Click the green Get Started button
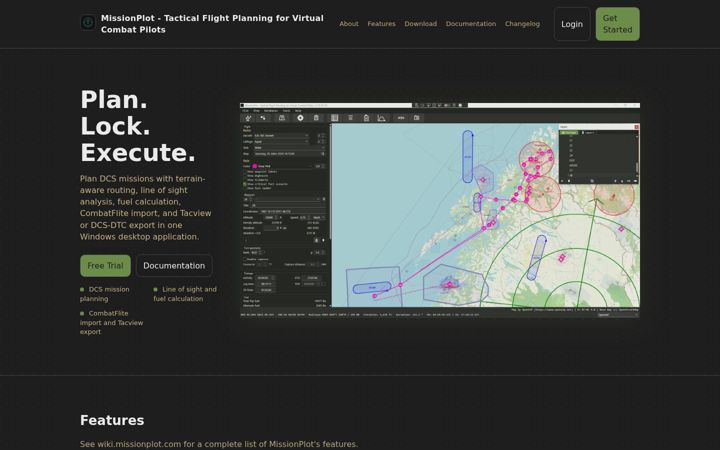Viewport: 720px width, 450px height. pyautogui.click(x=617, y=24)
